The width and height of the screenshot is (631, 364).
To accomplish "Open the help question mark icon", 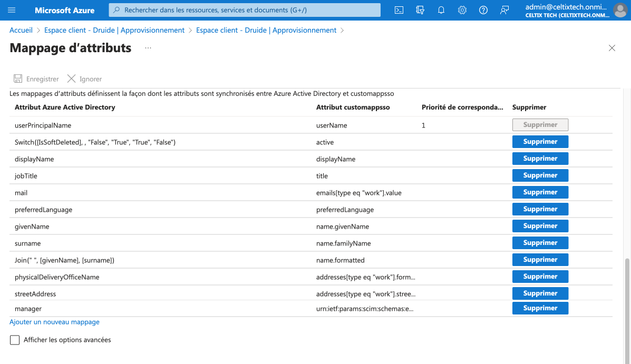I will pyautogui.click(x=483, y=10).
